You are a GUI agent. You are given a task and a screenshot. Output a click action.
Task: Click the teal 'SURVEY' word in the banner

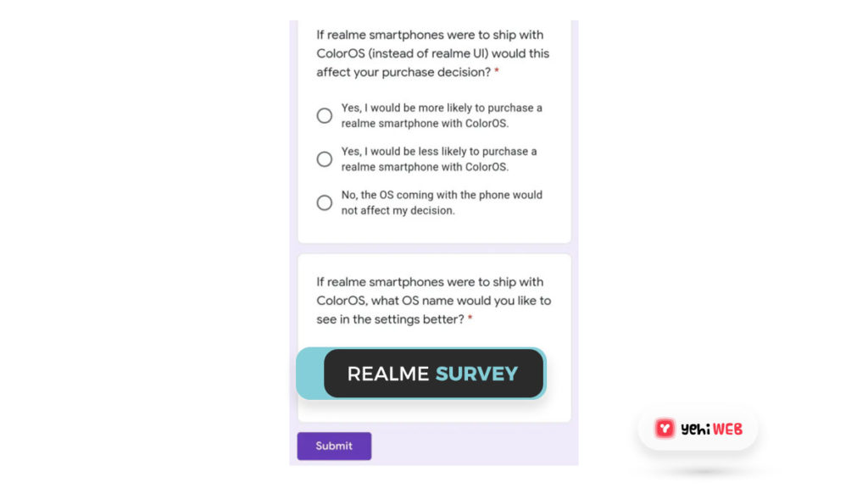pyautogui.click(x=476, y=374)
